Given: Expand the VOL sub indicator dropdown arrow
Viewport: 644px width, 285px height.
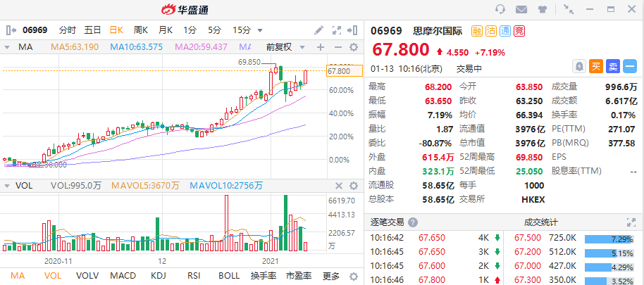Looking at the screenshot, I should coord(7,186).
